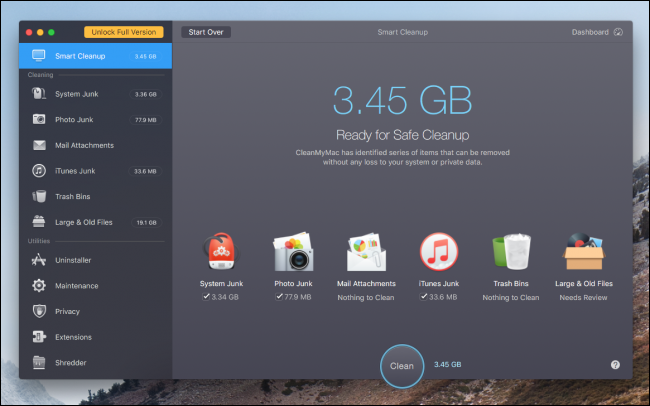
Task: Click the Shredder label in sidebar
Action: (x=71, y=363)
